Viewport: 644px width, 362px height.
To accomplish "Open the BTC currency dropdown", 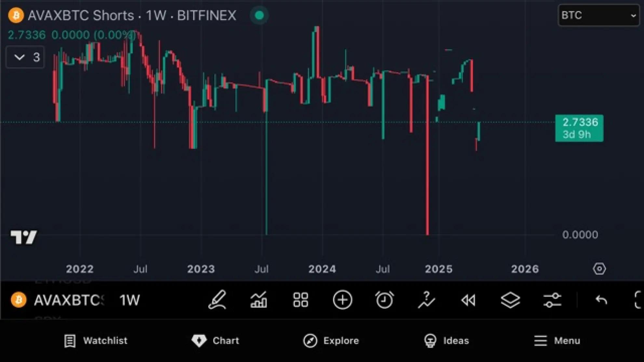I will tap(598, 15).
